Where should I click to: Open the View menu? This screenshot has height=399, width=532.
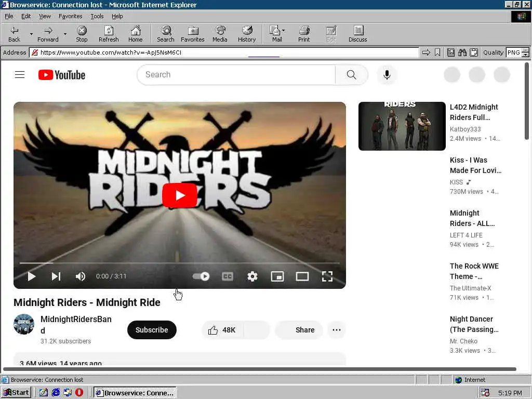point(45,16)
